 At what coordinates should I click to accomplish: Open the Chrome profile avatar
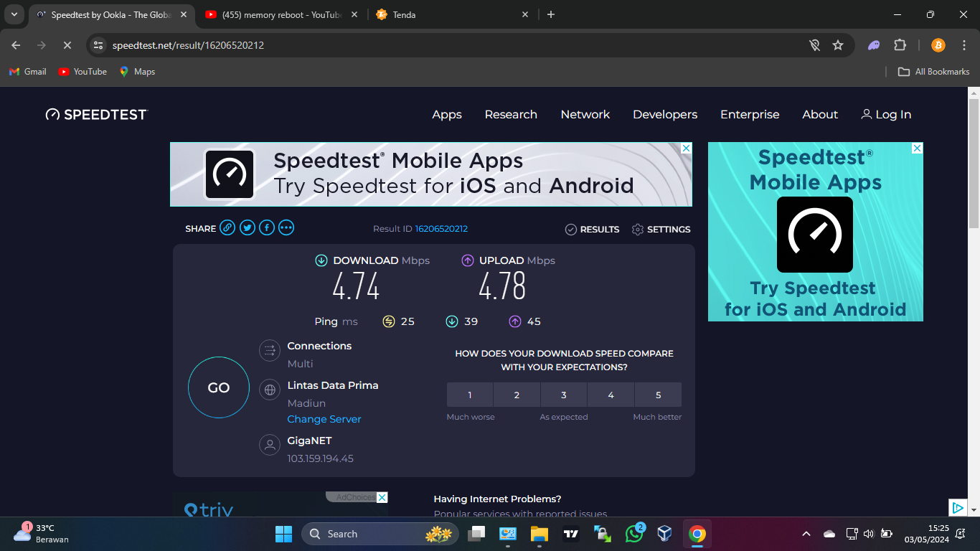[938, 45]
